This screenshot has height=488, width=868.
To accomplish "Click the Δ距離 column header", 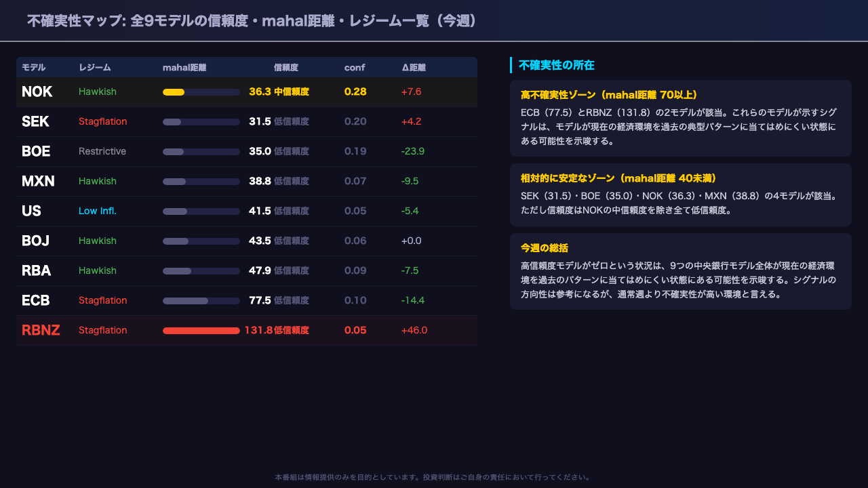I will point(414,67).
